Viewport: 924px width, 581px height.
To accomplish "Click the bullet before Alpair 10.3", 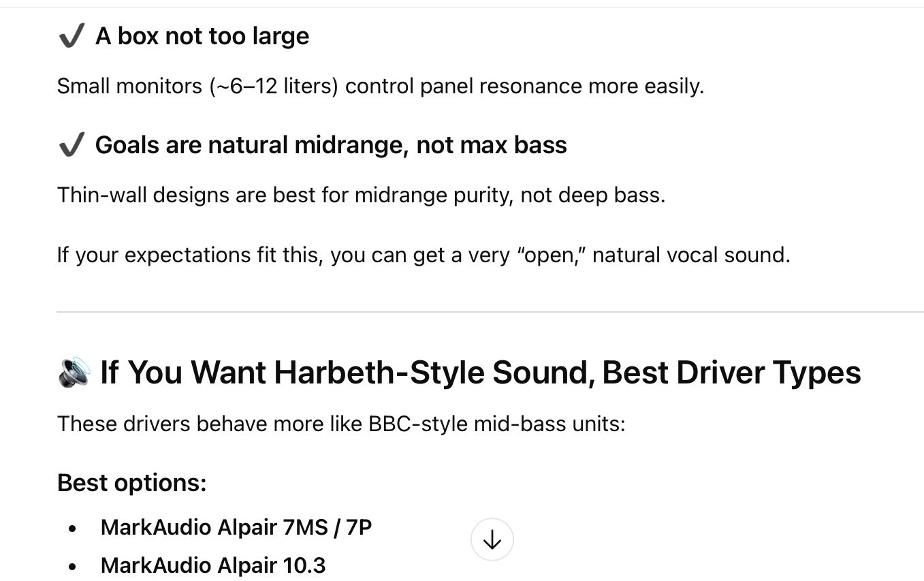I will pyautogui.click(x=72, y=567).
